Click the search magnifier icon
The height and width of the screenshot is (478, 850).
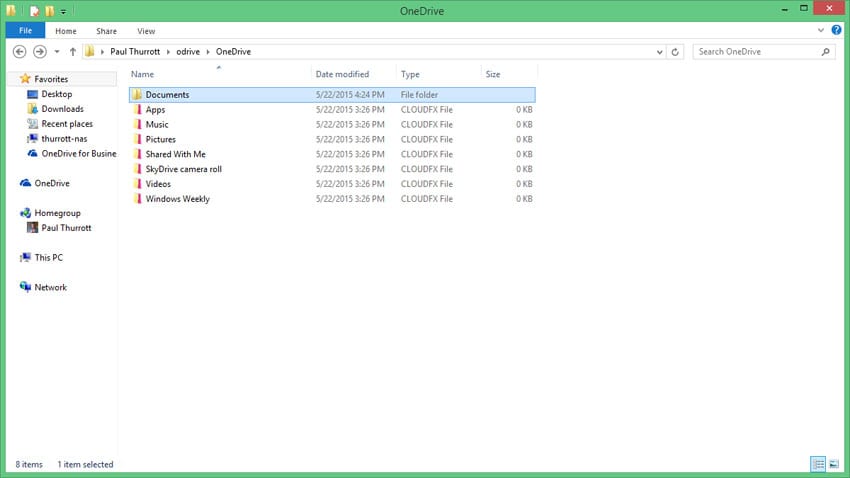(x=826, y=51)
